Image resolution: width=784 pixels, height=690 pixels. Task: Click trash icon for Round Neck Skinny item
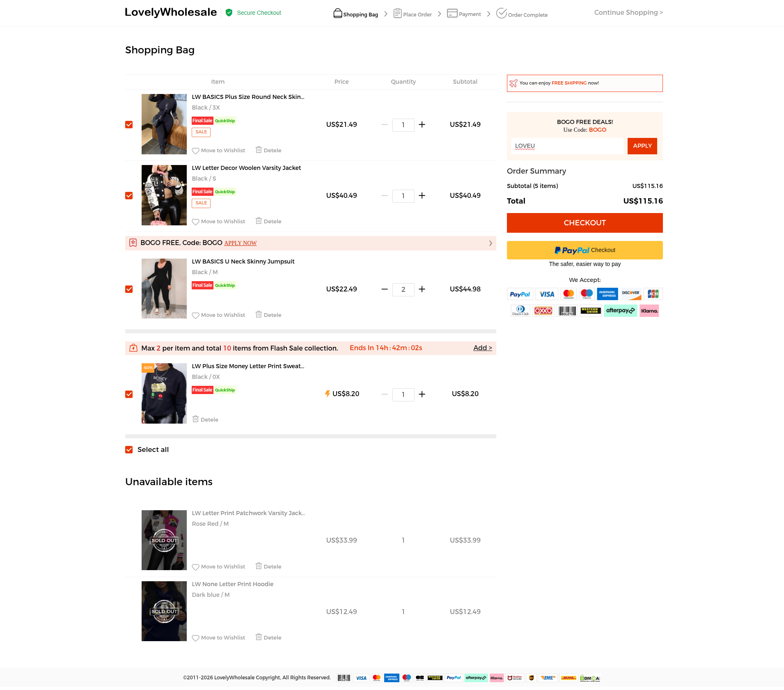tap(259, 150)
